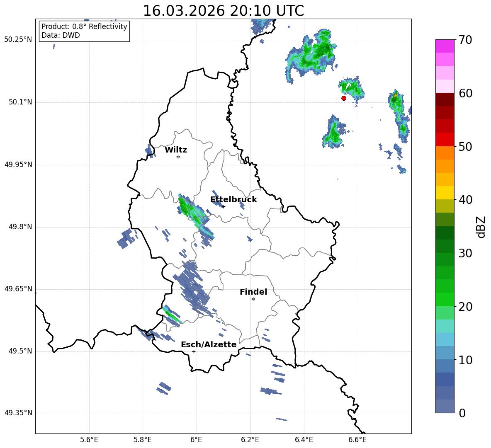Click the Ettelbruck station cross marker

(224, 206)
